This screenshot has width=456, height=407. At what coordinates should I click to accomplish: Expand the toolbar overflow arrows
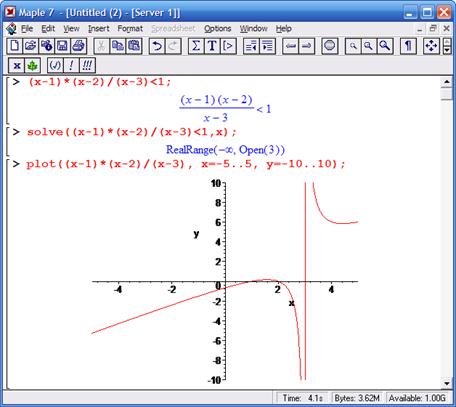click(447, 46)
